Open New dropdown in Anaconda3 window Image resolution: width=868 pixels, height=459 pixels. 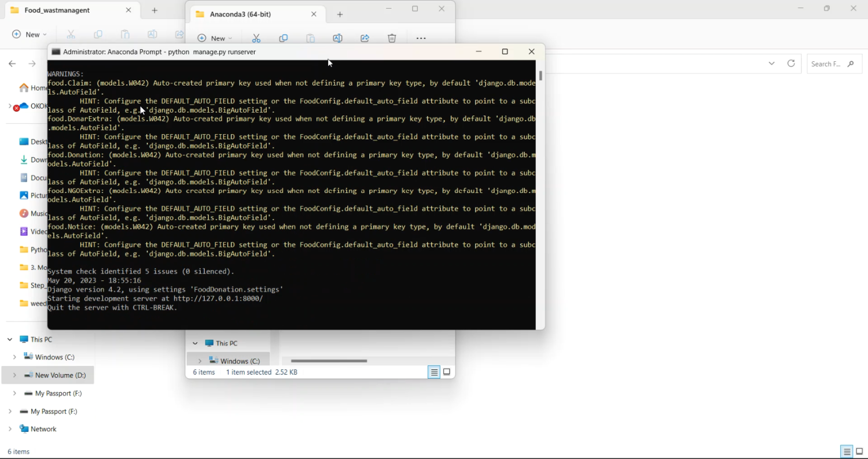click(215, 38)
